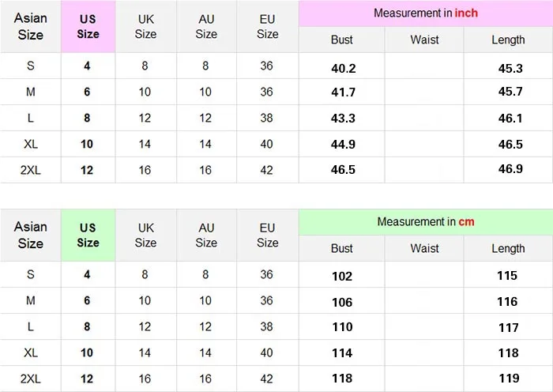Select the Measurement in cm header
This screenshot has width=553, height=392.
[x=426, y=222]
